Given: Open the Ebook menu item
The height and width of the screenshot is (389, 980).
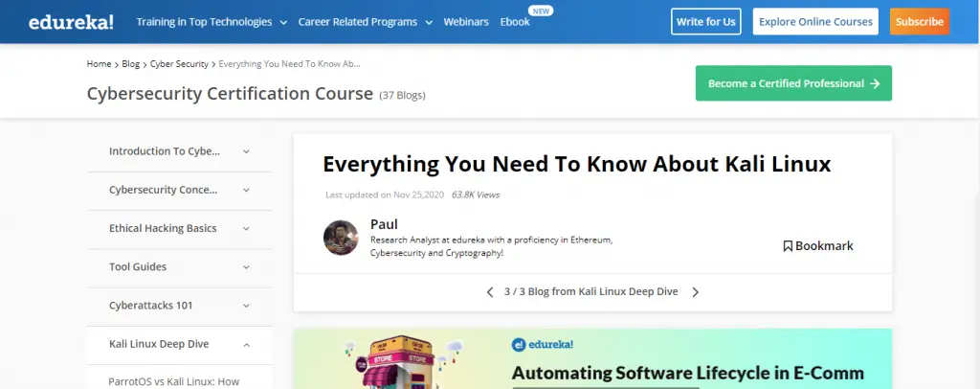Looking at the screenshot, I should click(x=514, y=21).
